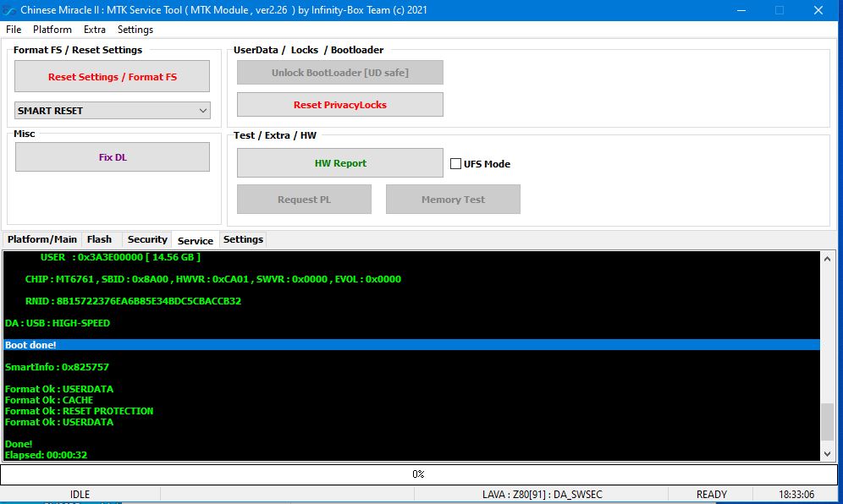Minimize the Chinese Miracle II window
Viewport: 843px width, 504px height.
point(741,10)
